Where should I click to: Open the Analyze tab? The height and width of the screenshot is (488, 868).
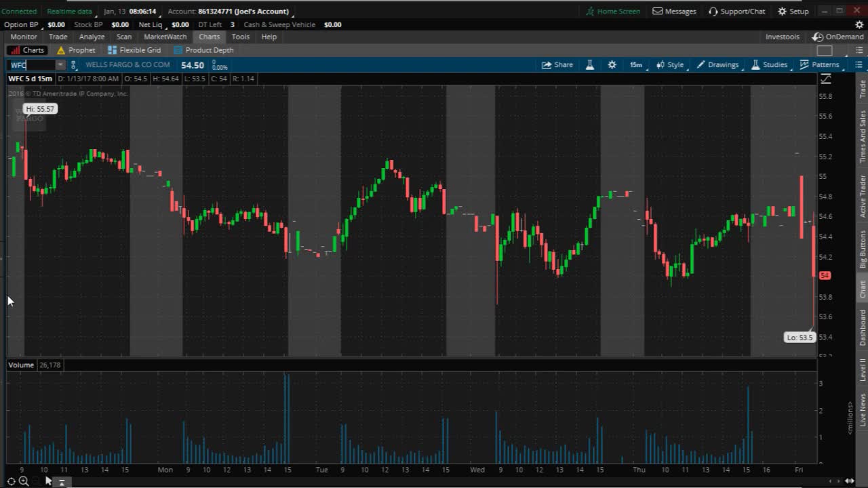point(92,37)
